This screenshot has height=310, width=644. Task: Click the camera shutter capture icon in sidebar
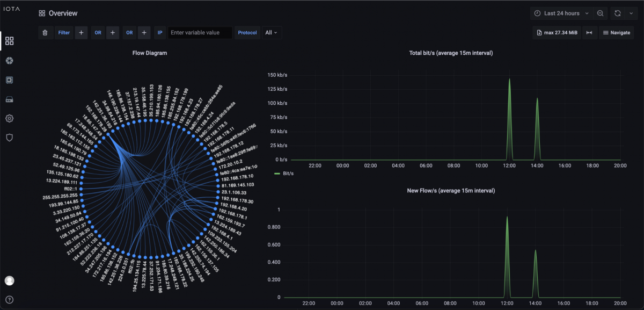click(x=9, y=60)
